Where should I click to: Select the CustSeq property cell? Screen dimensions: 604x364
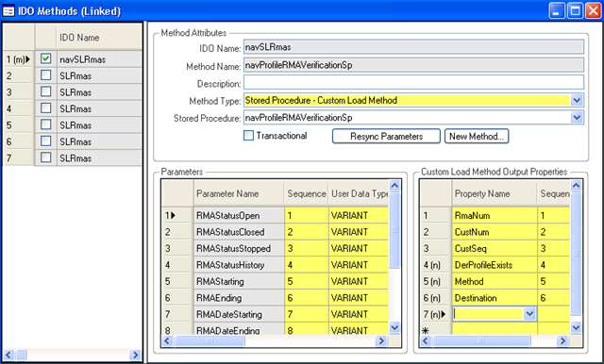click(495, 249)
